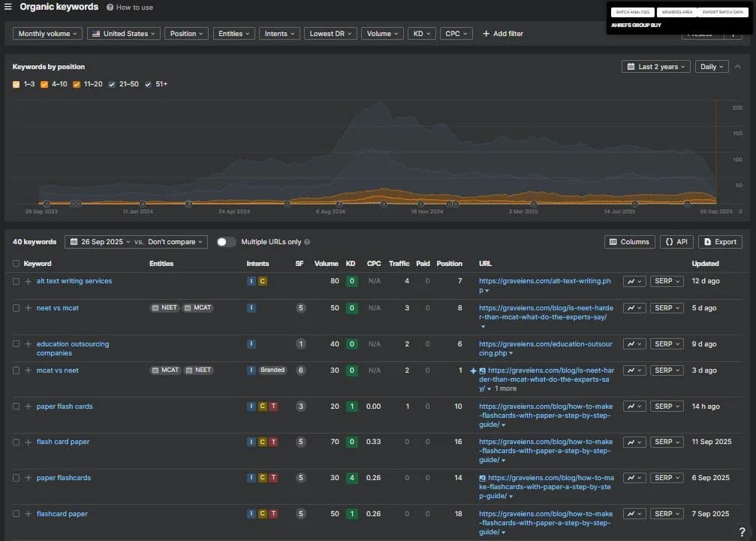The width and height of the screenshot is (756, 541).
Task: Open SERP for flashcard paper row
Action: click(x=667, y=514)
